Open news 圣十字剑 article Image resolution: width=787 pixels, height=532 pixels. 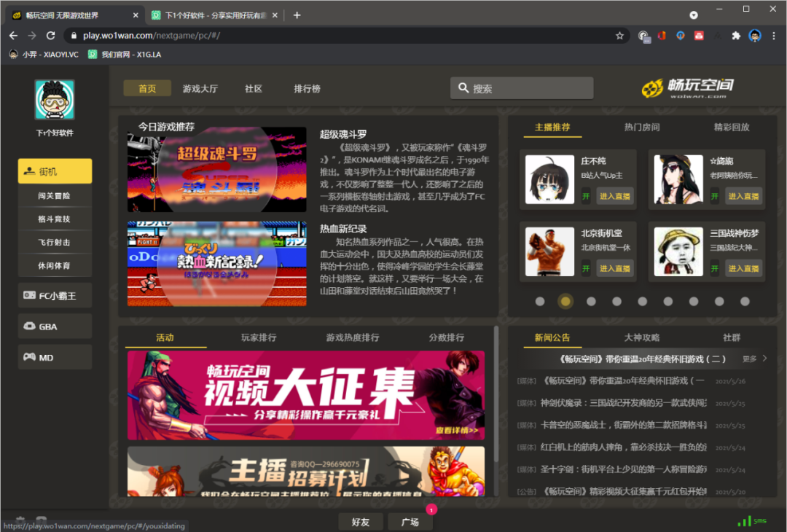click(623, 469)
